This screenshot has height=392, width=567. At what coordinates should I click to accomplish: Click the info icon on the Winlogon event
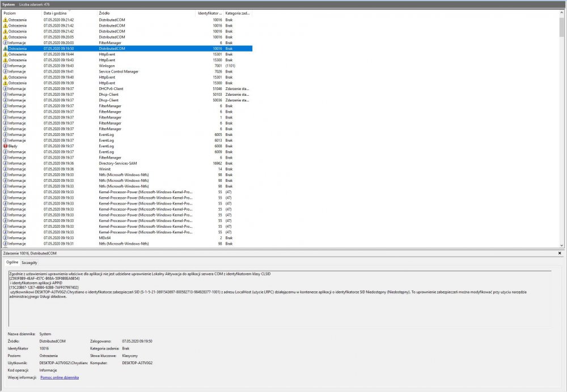[x=5, y=66]
